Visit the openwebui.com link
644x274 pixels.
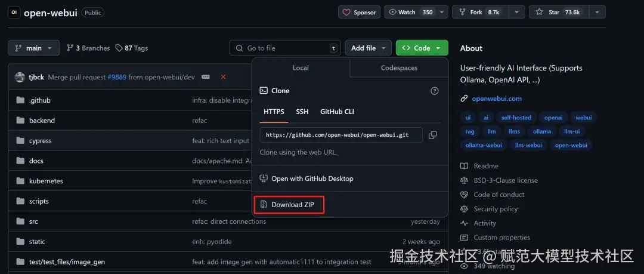pos(497,98)
